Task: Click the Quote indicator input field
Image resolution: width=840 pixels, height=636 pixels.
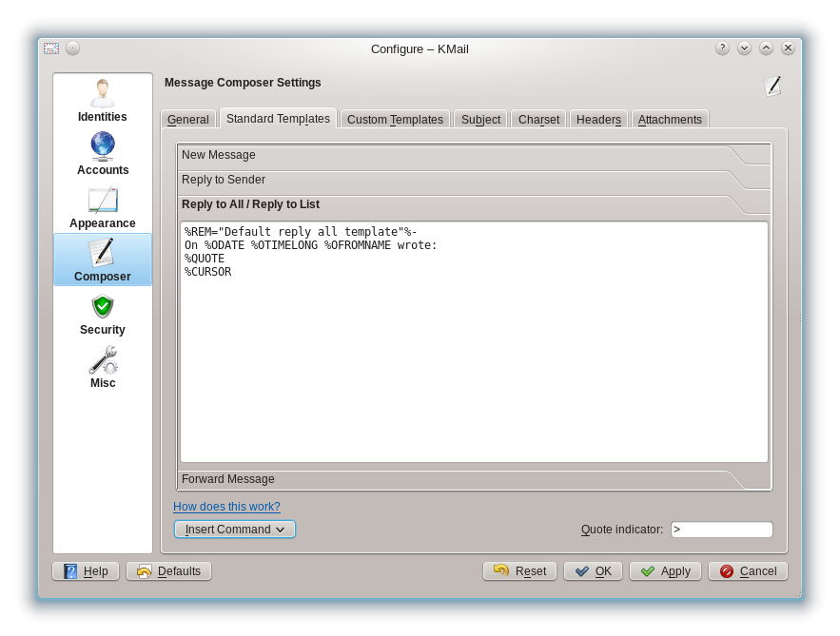Action: [721, 529]
